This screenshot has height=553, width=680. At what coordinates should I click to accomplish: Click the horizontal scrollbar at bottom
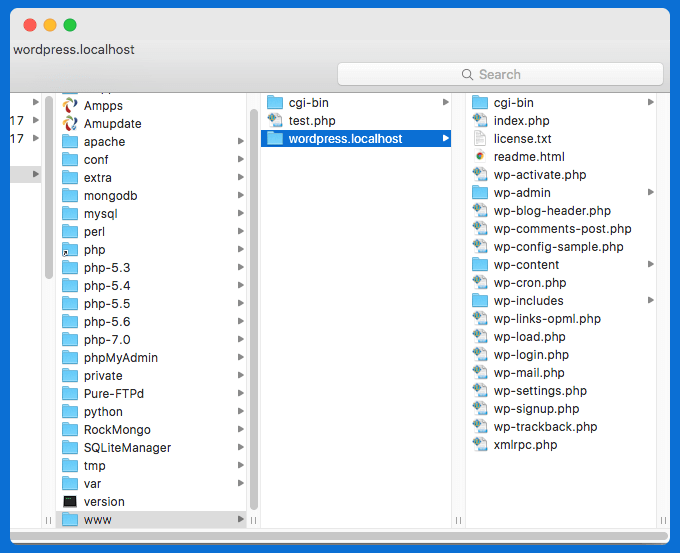click(339, 536)
